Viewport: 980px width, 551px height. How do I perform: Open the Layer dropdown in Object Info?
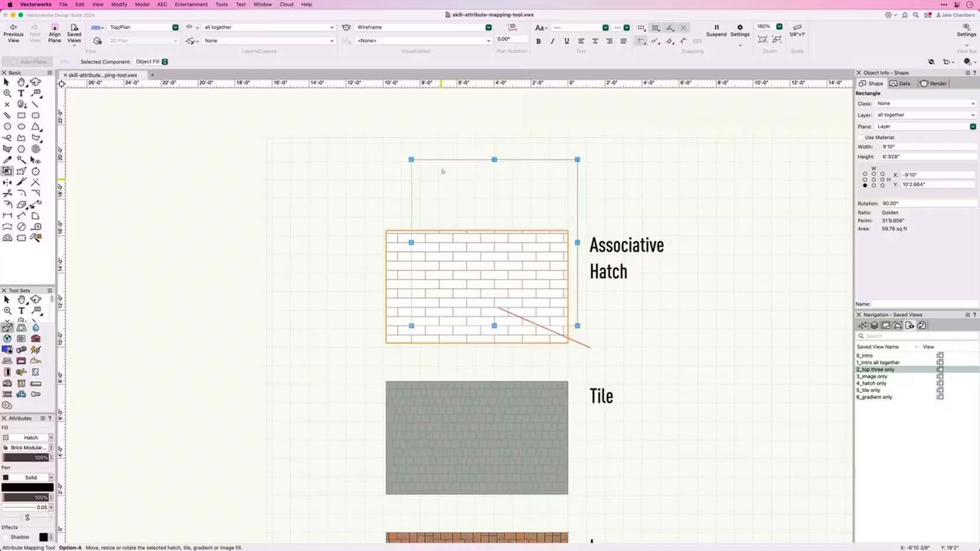925,115
